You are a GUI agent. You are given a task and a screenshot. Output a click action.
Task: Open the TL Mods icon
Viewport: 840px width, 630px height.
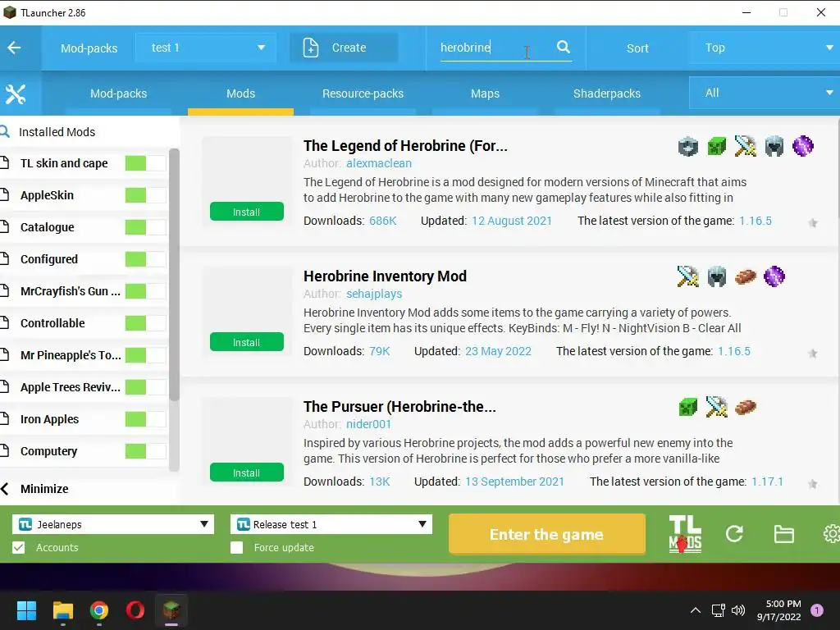(685, 533)
